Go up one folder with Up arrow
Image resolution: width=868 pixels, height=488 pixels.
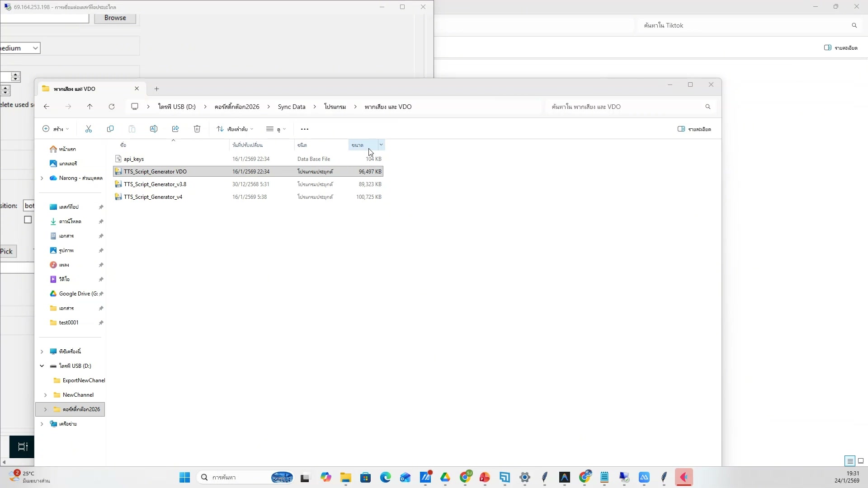(x=90, y=107)
